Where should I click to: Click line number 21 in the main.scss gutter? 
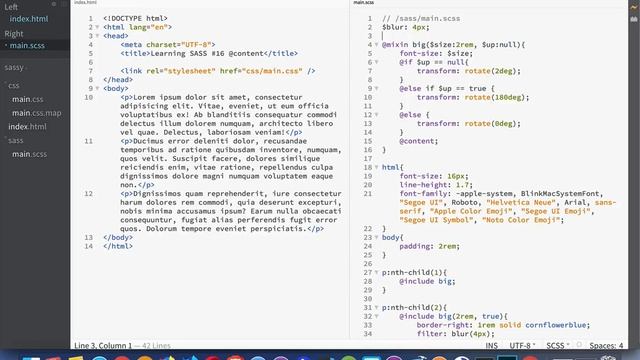367,194
